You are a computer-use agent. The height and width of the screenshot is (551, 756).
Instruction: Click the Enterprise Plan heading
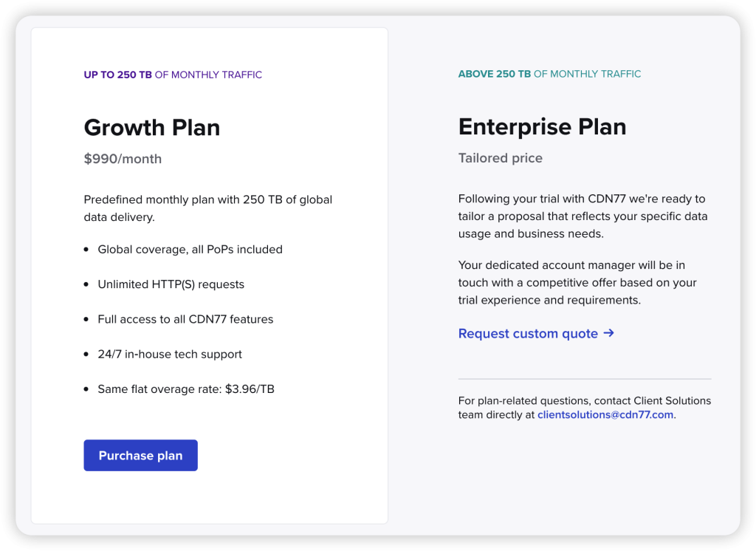[542, 126]
